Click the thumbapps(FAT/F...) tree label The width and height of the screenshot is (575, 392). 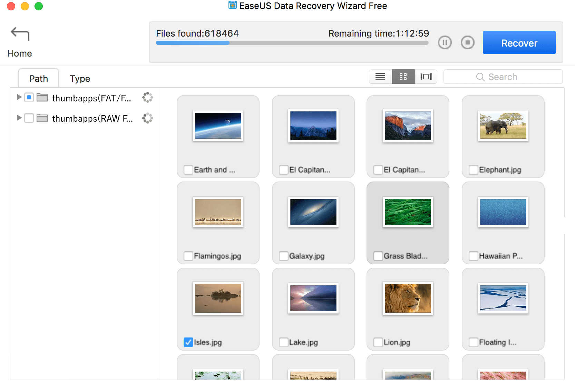point(91,98)
